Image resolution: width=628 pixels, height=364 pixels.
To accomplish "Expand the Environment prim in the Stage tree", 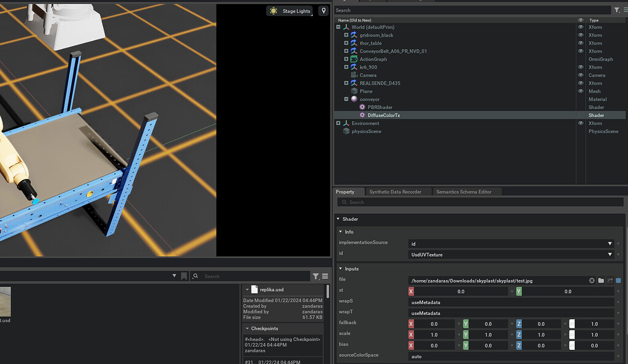I will tap(338, 123).
